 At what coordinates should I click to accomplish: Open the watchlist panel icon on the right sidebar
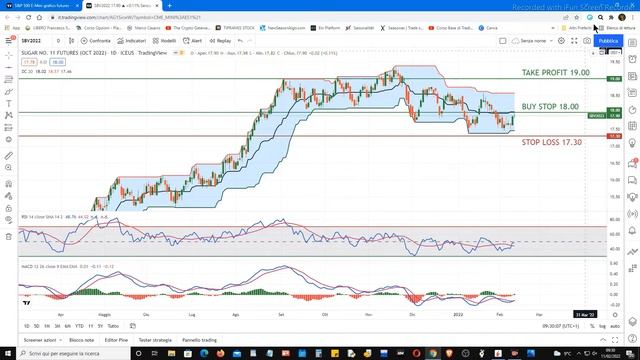(x=632, y=42)
